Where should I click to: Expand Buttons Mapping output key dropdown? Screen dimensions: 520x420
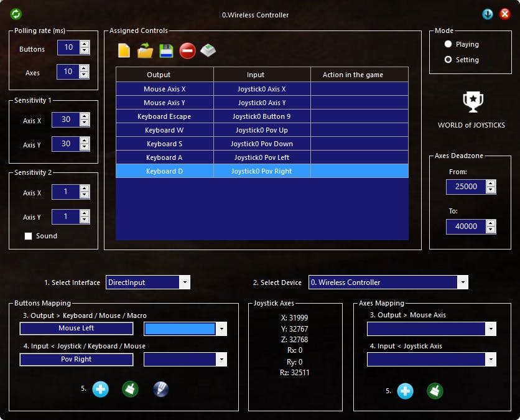point(221,329)
